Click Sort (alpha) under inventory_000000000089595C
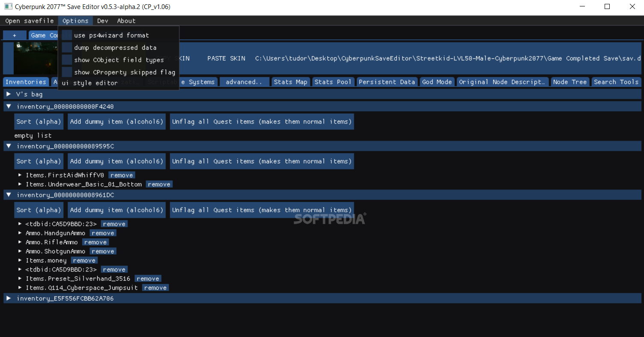 [x=39, y=161]
